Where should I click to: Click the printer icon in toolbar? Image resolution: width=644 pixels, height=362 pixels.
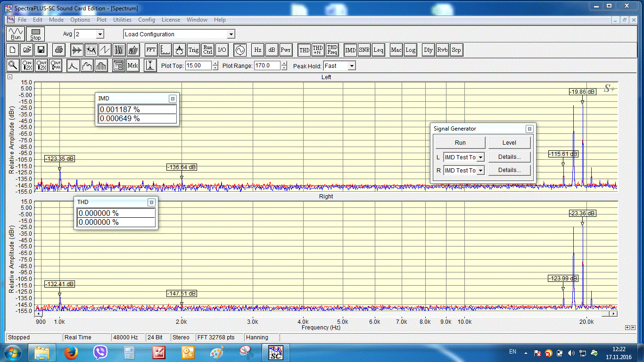tap(58, 50)
